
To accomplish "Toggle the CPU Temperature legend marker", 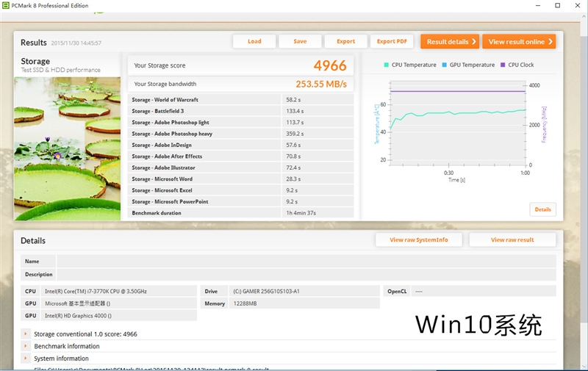I will (387, 65).
